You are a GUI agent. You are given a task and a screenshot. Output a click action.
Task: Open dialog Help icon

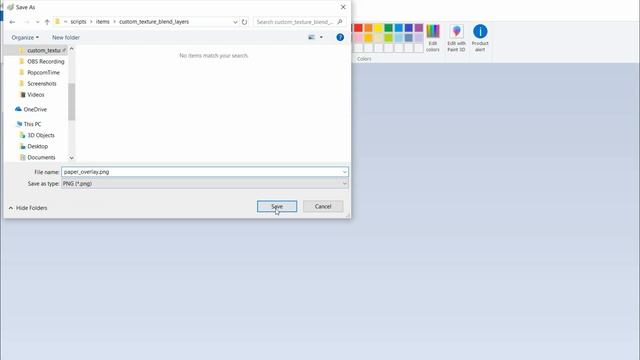pos(340,38)
